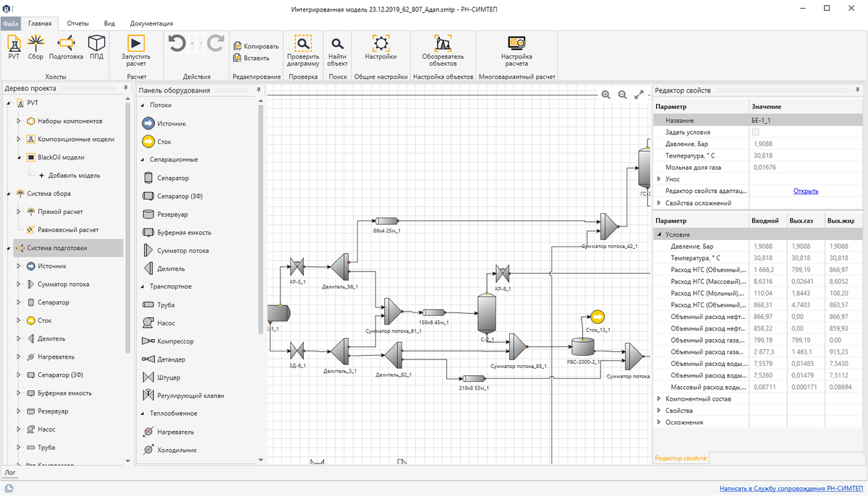Open the ППД section icon

pyautogui.click(x=96, y=47)
